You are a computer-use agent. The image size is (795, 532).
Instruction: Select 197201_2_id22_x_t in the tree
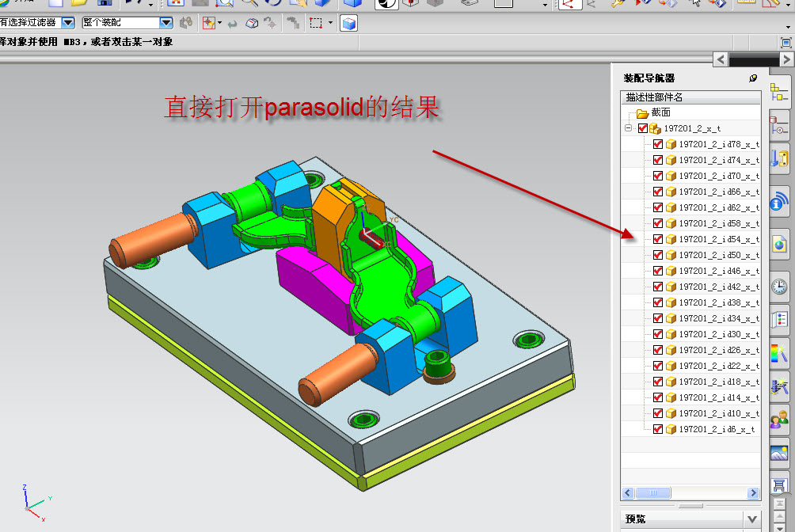tap(719, 366)
